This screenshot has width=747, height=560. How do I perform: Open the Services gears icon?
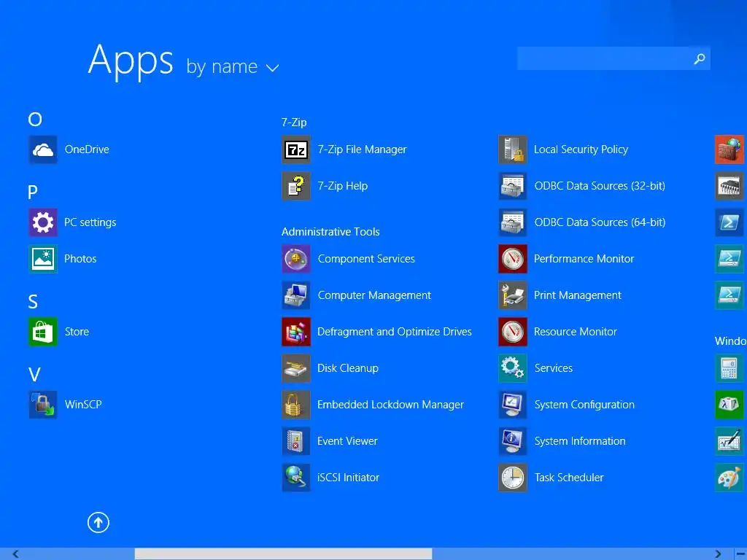(513, 368)
